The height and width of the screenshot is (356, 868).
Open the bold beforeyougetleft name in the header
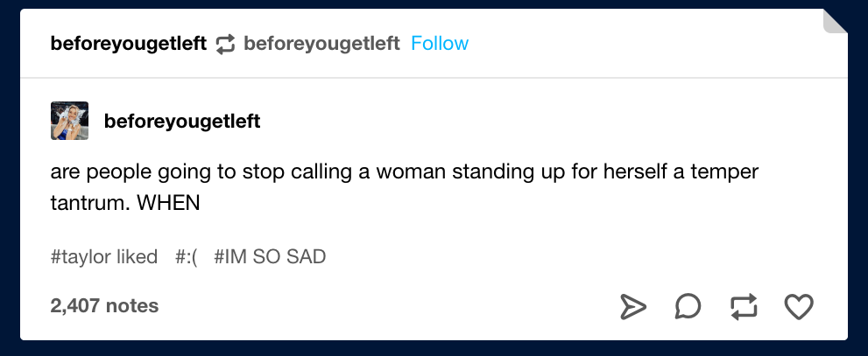point(129,43)
